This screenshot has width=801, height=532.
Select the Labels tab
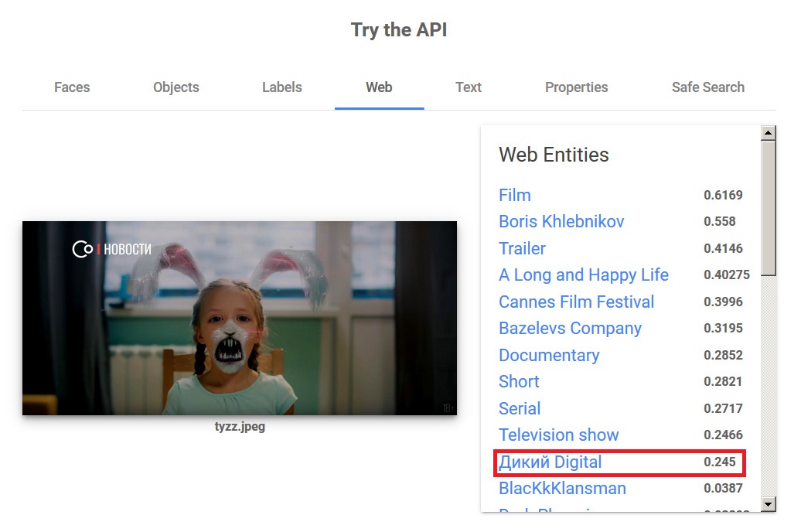[282, 87]
